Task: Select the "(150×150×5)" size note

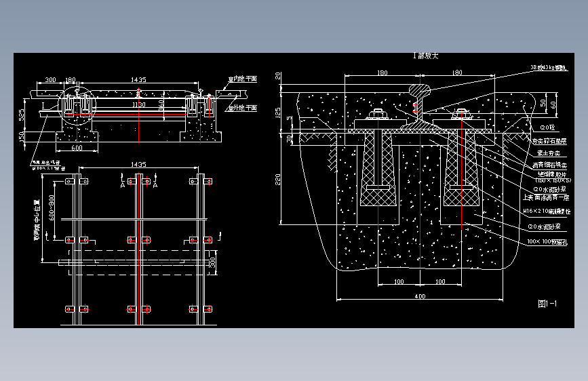Action: pos(553,180)
